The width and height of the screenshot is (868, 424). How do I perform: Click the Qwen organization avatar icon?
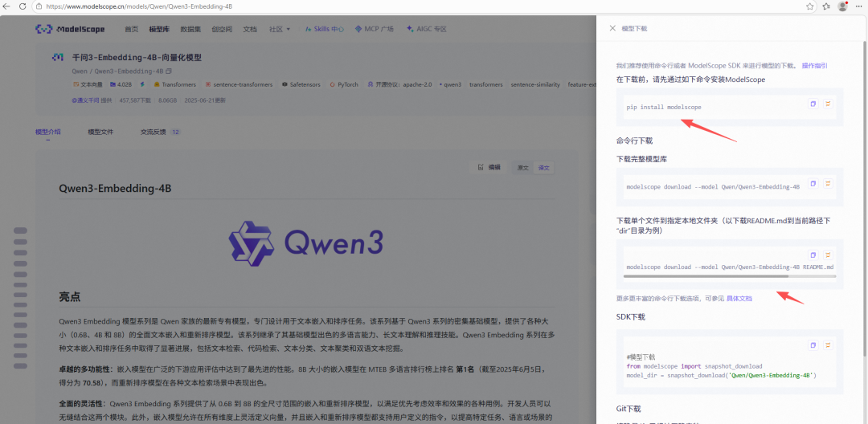click(58, 58)
